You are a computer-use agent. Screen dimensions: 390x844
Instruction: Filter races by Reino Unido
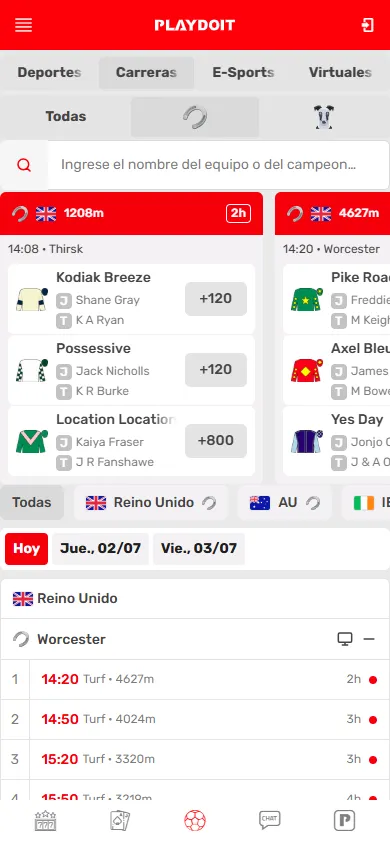coord(151,503)
